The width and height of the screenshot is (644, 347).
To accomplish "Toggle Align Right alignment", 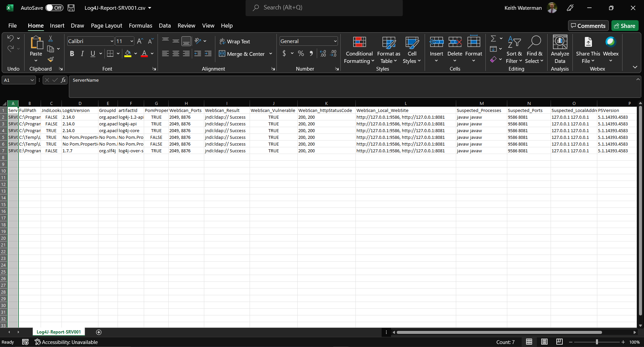I will (x=186, y=53).
